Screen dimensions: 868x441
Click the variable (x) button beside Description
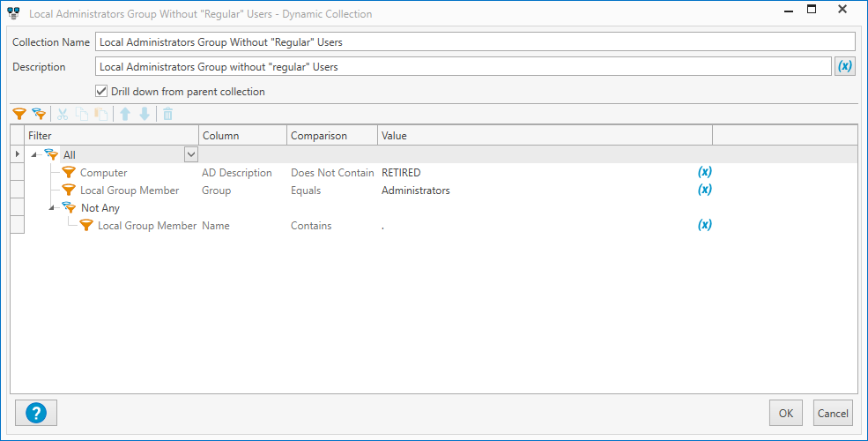coord(845,66)
